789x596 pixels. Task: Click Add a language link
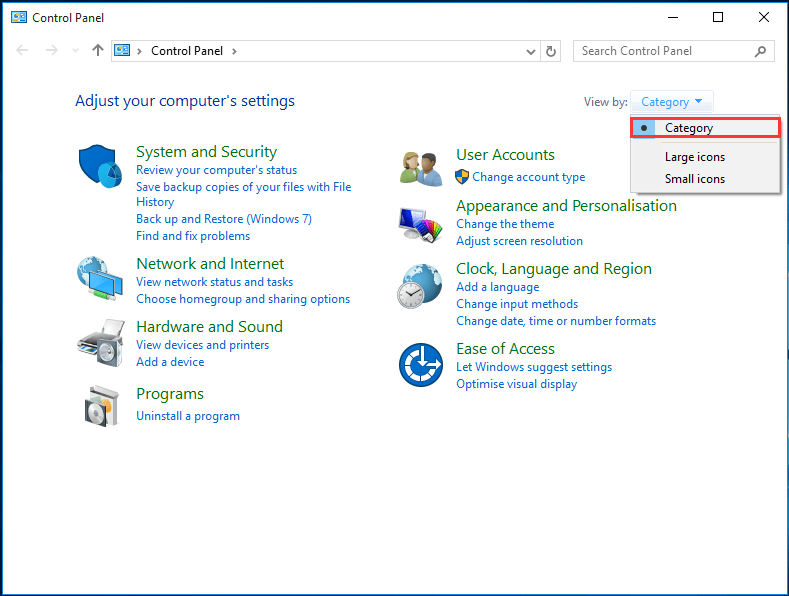[x=498, y=287]
